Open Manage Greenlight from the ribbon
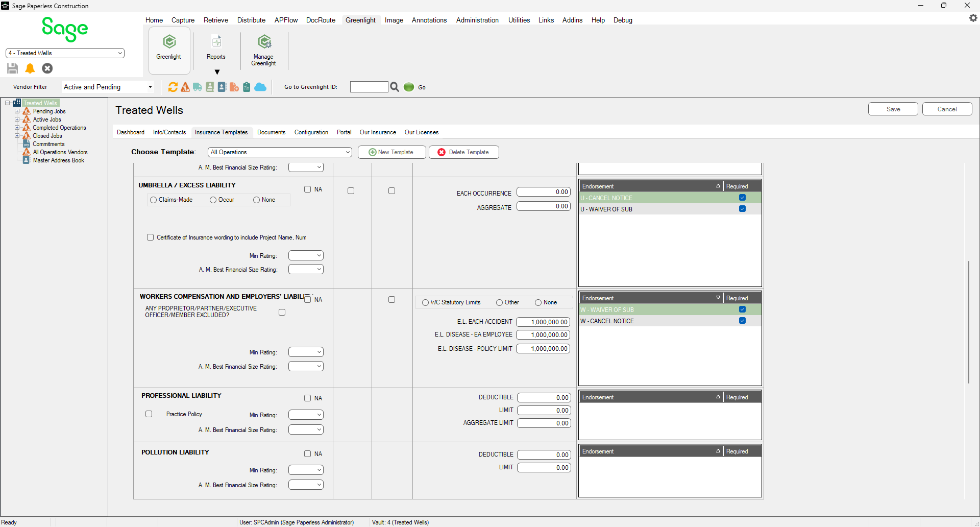The height and width of the screenshot is (527, 980). pyautogui.click(x=263, y=50)
